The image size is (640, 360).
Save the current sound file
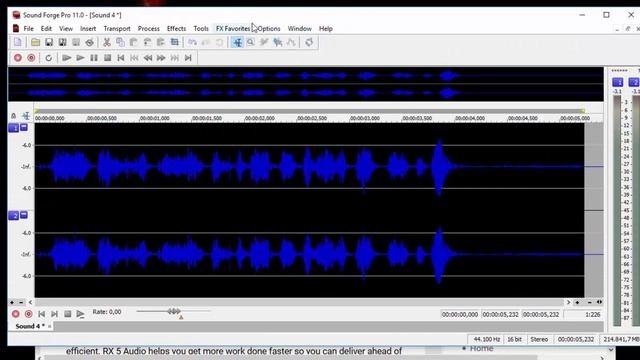point(49,42)
